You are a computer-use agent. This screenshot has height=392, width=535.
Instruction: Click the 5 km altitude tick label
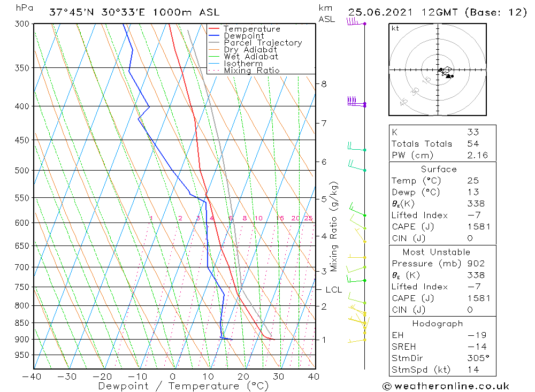[x=324, y=199]
